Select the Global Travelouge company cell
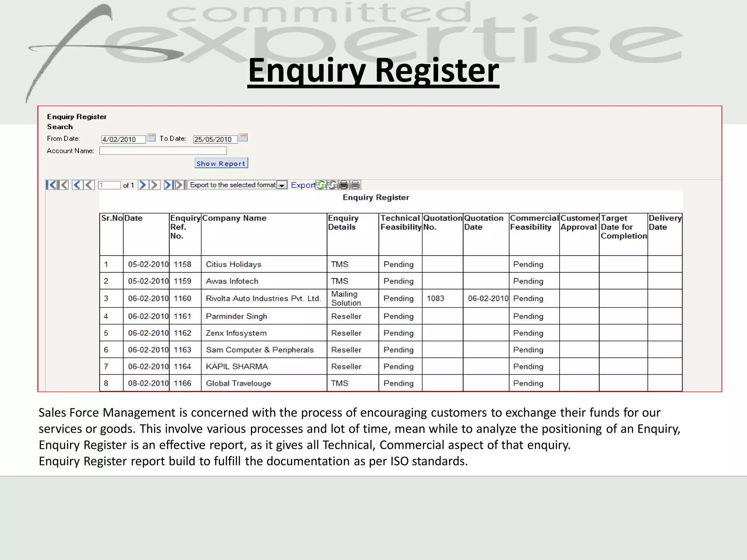Image resolution: width=747 pixels, height=560 pixels. pyautogui.click(x=264, y=383)
